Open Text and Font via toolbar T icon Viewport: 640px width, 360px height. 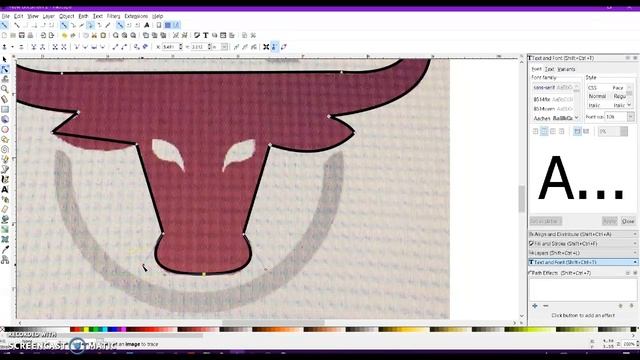(206, 36)
